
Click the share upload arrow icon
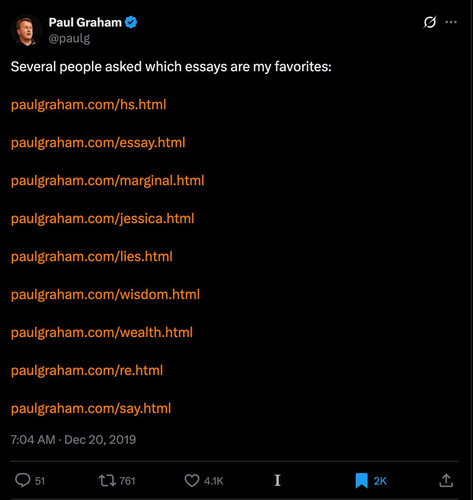pos(446,480)
